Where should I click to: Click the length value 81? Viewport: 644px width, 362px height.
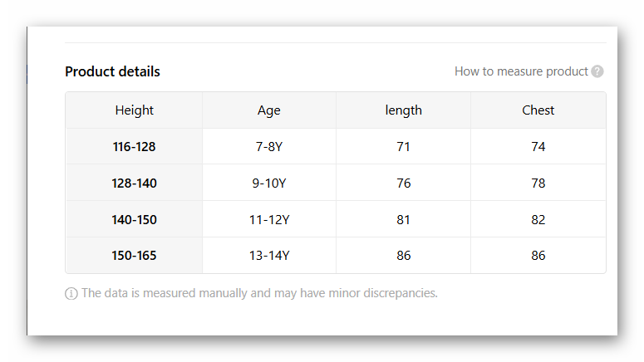(x=404, y=220)
